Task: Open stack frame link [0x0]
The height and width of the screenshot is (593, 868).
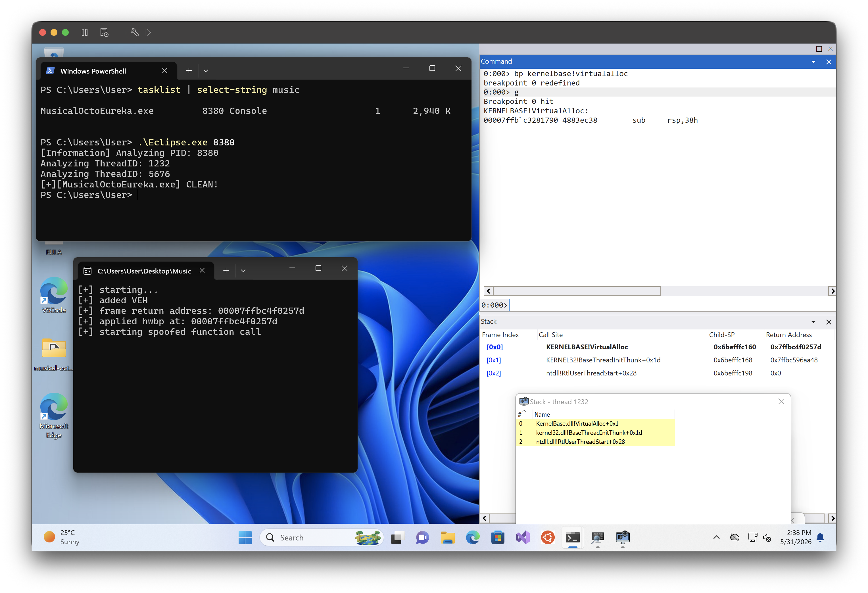Action: coord(494,347)
